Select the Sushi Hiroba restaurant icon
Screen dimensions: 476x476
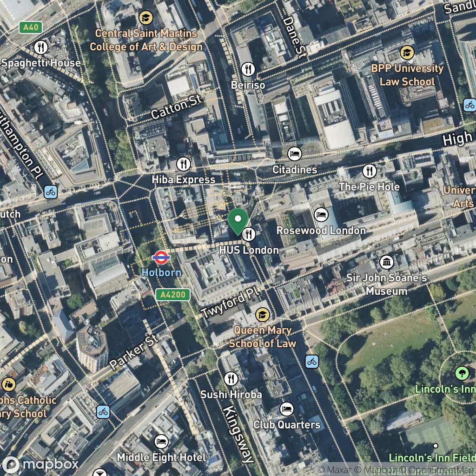[x=231, y=378]
